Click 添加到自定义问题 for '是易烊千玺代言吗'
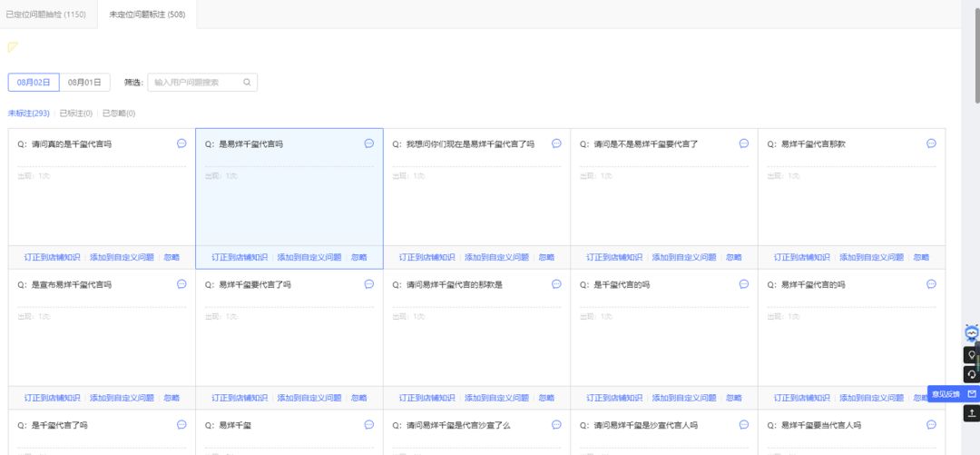Image resolution: width=980 pixels, height=455 pixels. [x=309, y=257]
